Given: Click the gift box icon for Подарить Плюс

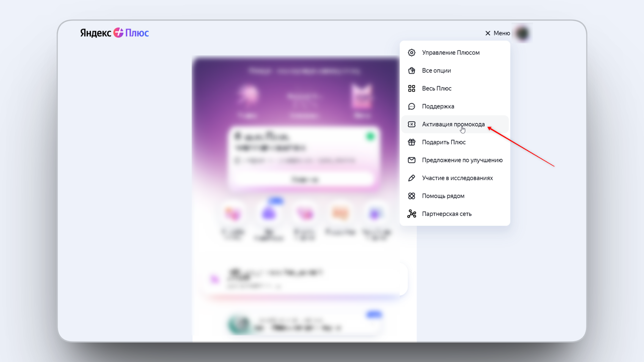Looking at the screenshot, I should click(412, 142).
